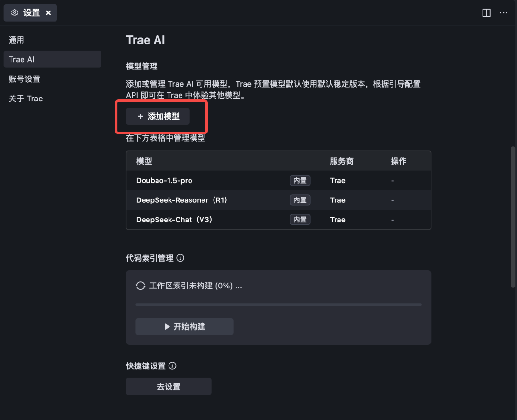This screenshot has width=517, height=420.
Task: Open the 操作 cell for Doubao-1.5-pro
Action: coord(393,180)
